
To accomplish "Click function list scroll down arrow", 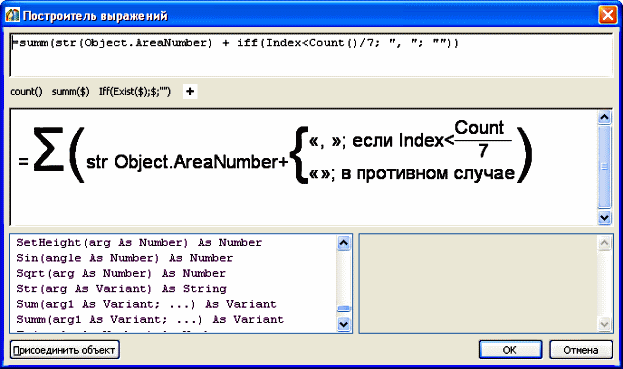I will tap(343, 325).
